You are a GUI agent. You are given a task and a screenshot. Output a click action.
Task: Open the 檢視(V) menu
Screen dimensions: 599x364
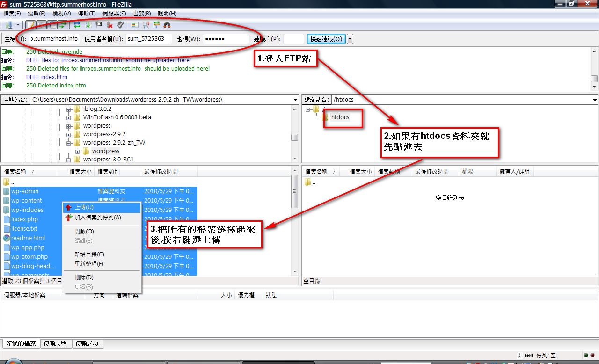point(62,14)
